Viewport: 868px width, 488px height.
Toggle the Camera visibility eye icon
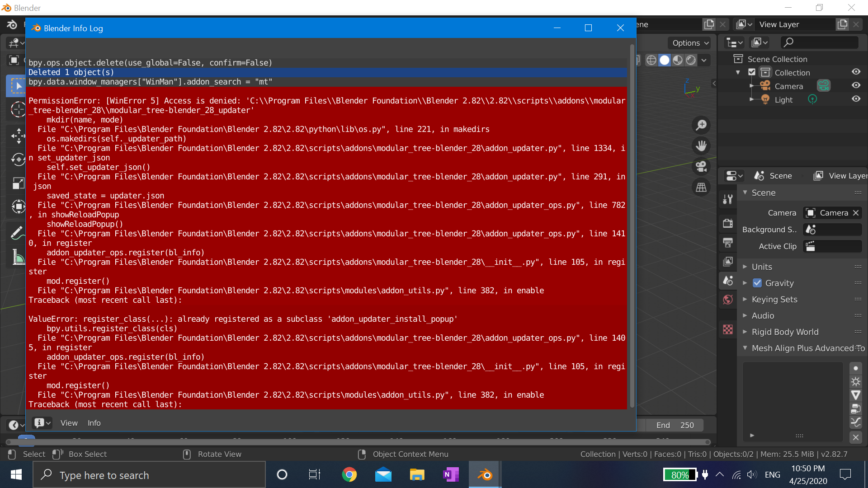856,86
